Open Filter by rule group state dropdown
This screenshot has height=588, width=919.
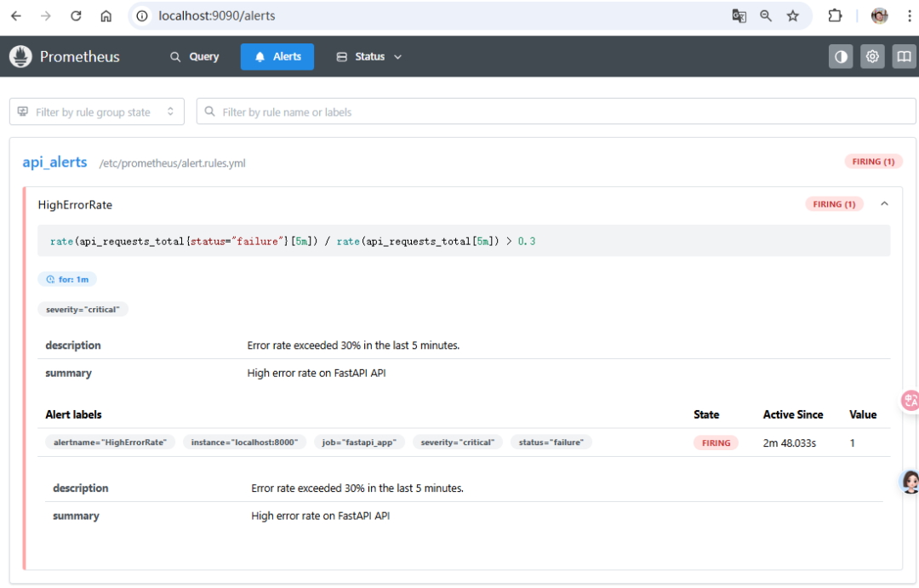coord(97,111)
